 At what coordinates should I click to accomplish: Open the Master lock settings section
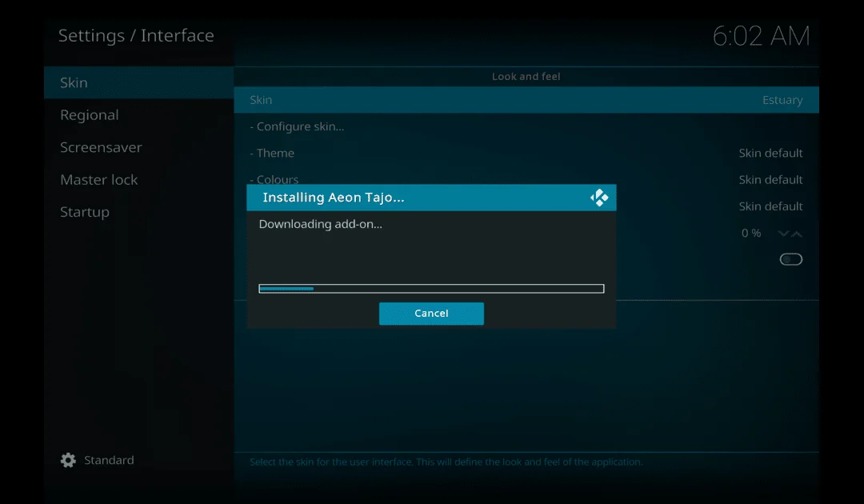(x=99, y=179)
